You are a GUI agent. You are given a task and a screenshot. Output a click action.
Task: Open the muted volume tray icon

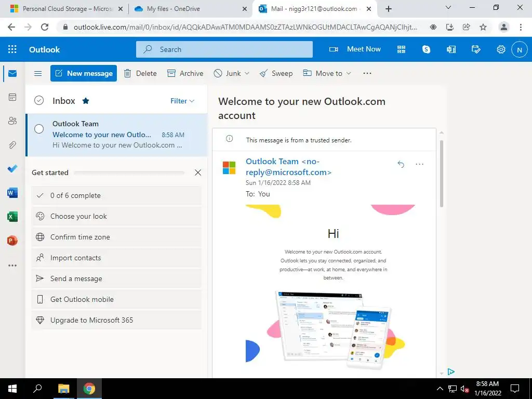point(464,389)
